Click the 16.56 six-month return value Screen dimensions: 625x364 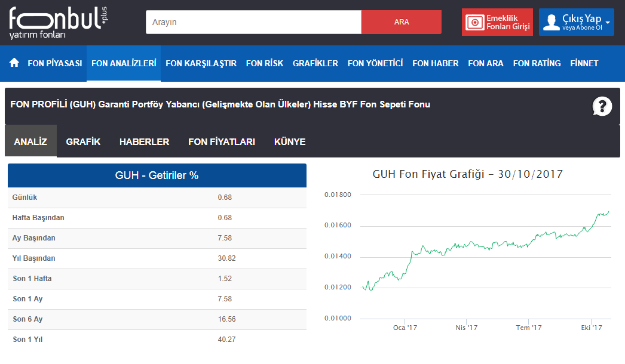[227, 319]
